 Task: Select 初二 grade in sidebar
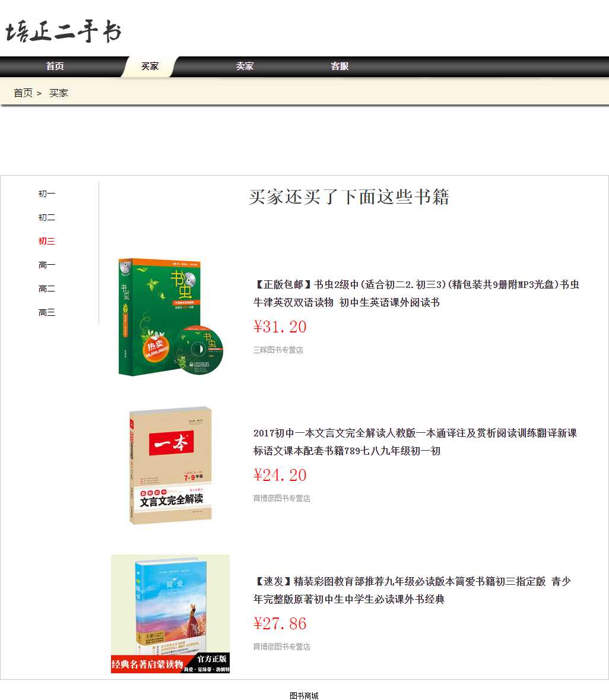click(47, 218)
